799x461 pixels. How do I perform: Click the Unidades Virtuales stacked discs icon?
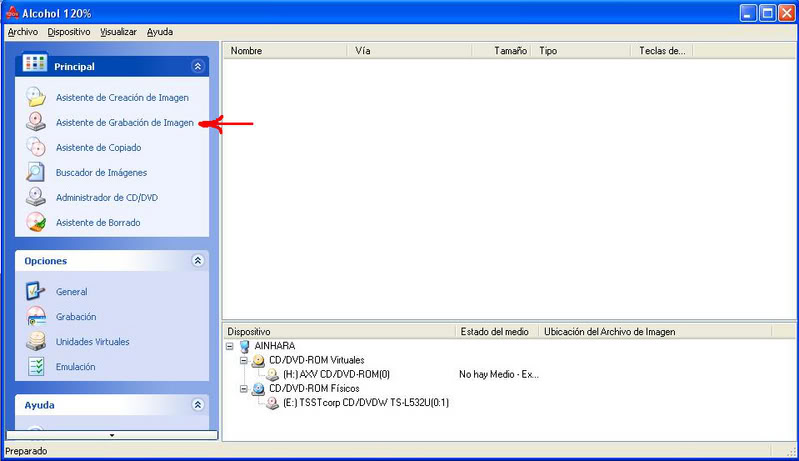click(x=36, y=341)
